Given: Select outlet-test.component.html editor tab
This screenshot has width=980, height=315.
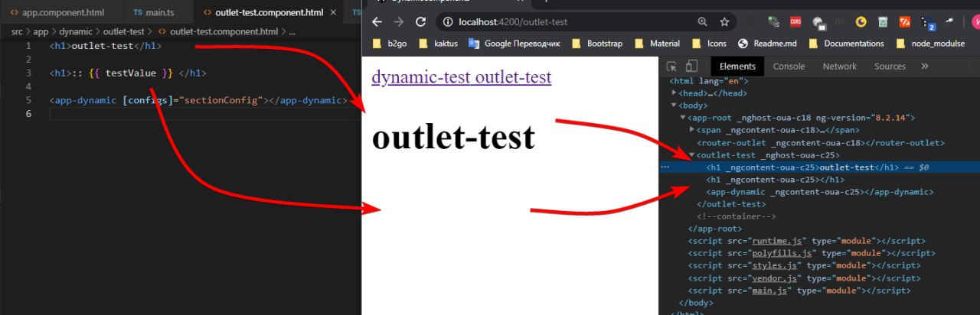Looking at the screenshot, I should [x=269, y=13].
